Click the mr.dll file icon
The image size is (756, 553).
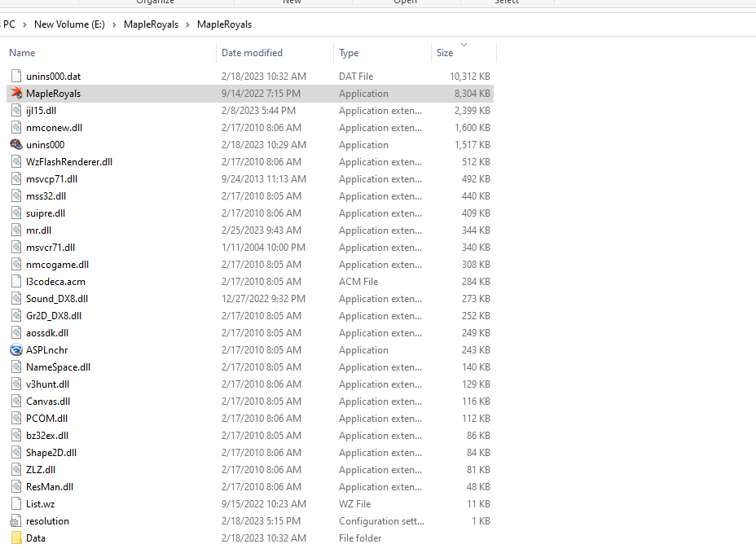16,230
